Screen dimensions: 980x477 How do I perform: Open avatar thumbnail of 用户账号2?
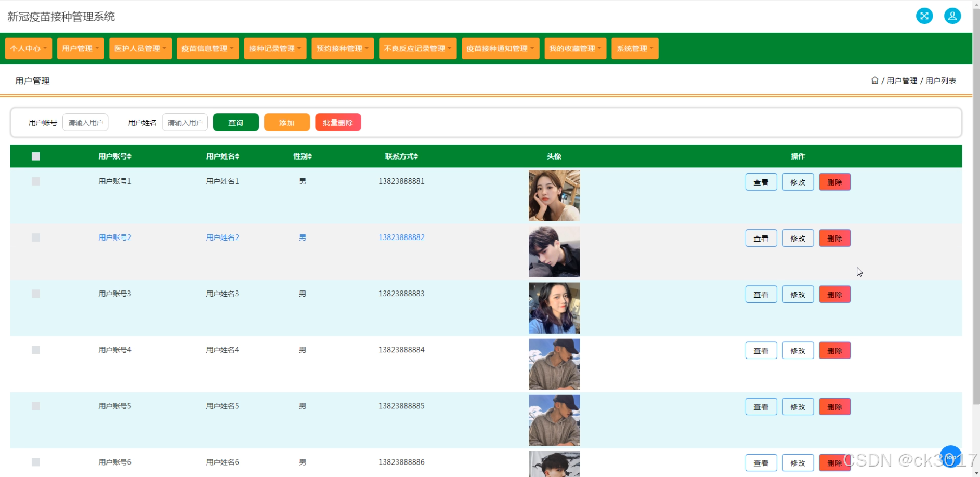554,251
